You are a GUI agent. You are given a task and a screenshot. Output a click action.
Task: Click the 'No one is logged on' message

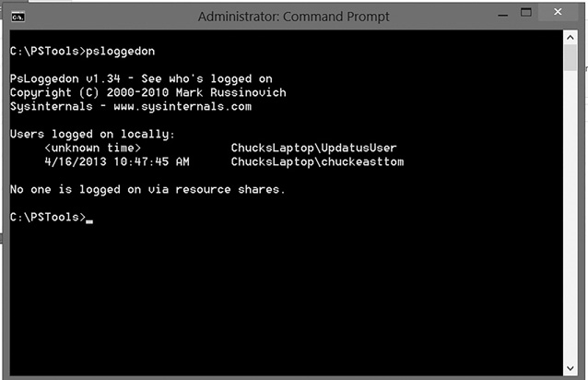(x=147, y=189)
